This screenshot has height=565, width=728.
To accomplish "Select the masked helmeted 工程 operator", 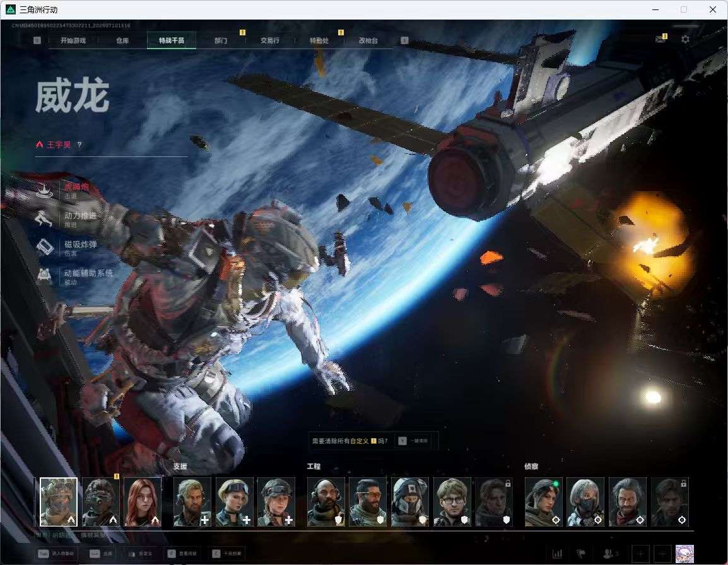I will coord(410,502).
